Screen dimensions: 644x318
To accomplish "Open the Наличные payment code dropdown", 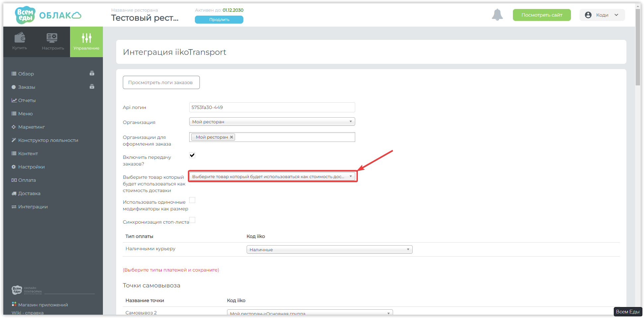I will click(x=330, y=250).
